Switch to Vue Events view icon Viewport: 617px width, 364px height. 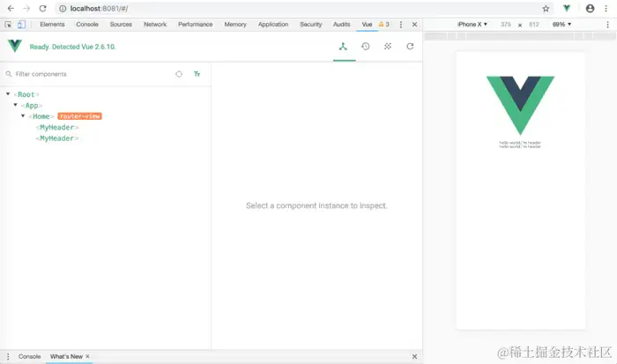coord(388,47)
